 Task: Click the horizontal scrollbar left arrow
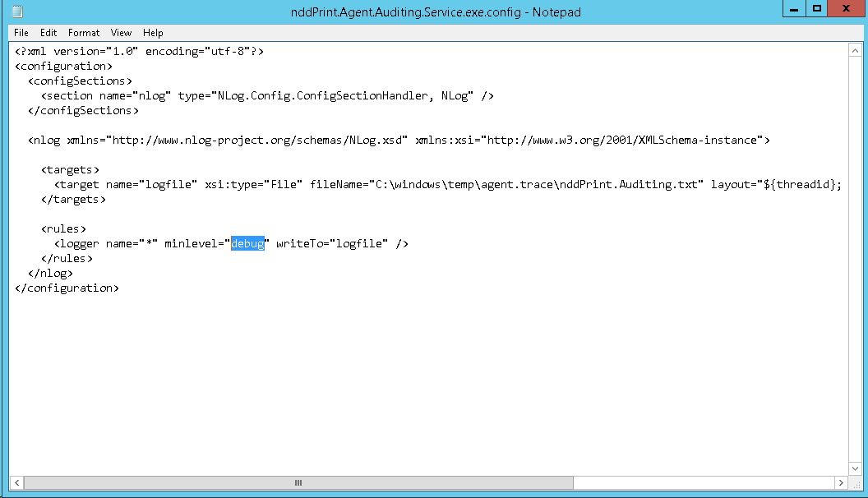18,483
